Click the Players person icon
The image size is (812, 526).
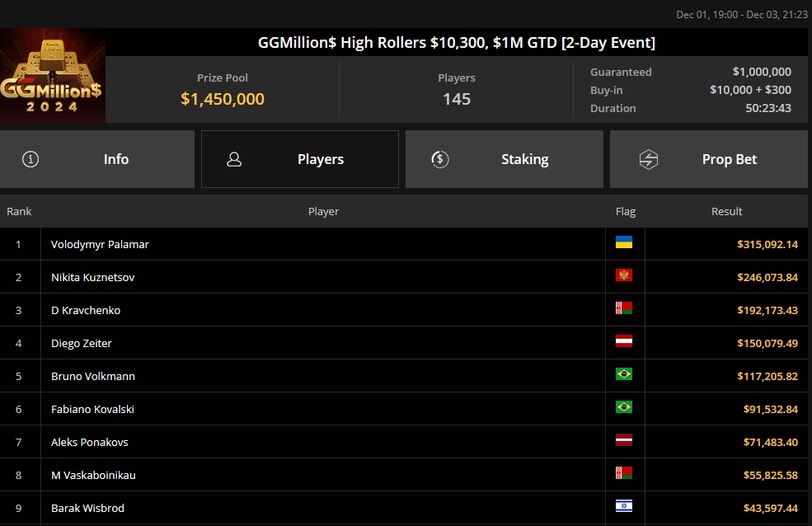tap(234, 159)
